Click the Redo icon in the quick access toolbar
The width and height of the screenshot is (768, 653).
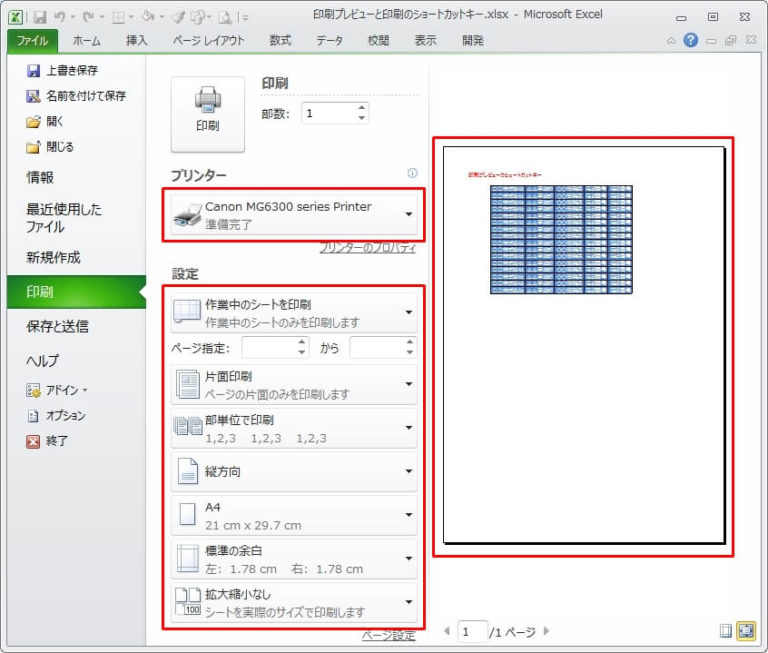[x=88, y=18]
